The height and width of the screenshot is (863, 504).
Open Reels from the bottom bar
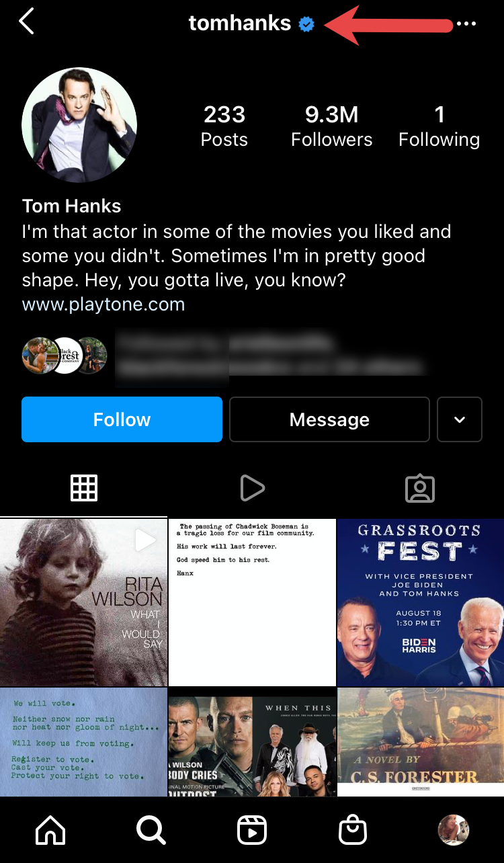tap(252, 830)
